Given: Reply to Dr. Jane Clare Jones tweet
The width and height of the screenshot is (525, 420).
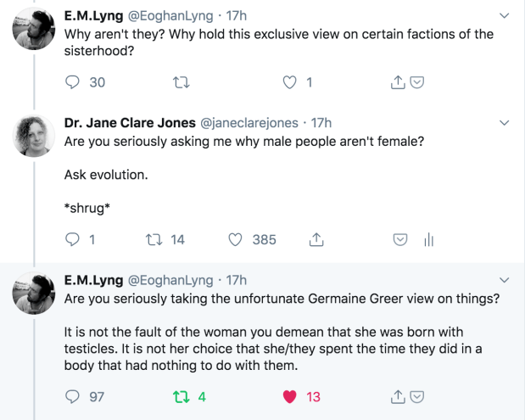Looking at the screenshot, I should tap(73, 240).
